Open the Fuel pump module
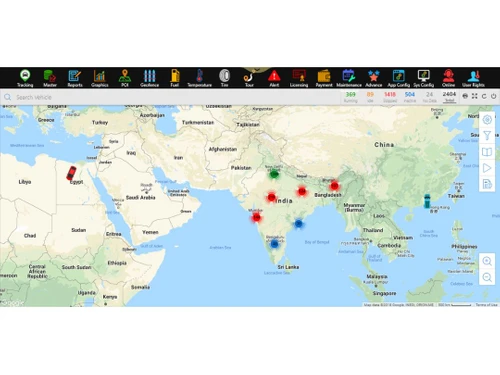Image resolution: width=500 pixels, height=375 pixels. [175, 78]
